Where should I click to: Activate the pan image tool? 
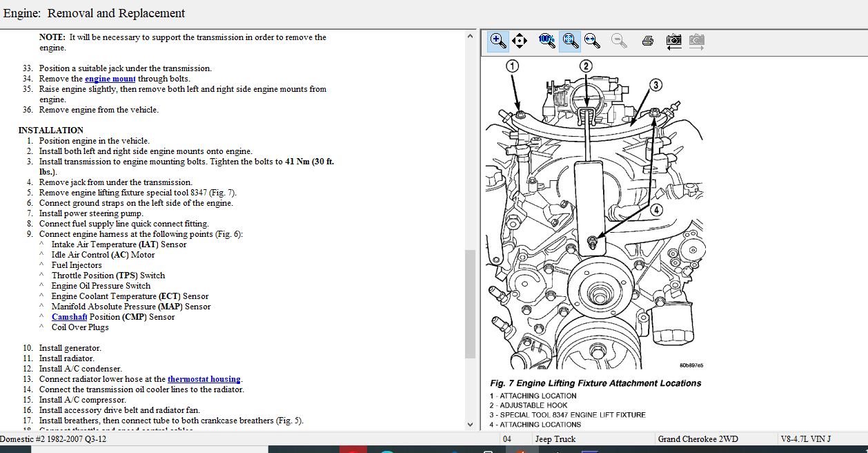point(520,41)
